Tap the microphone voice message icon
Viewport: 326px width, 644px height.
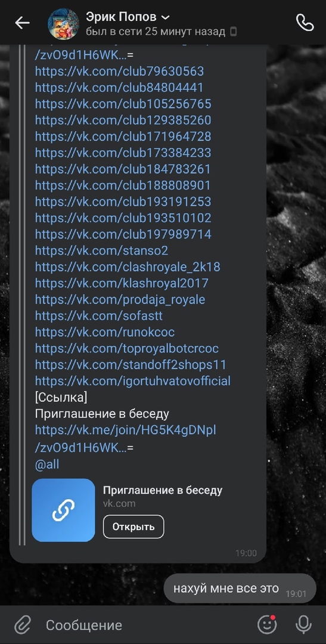tap(303, 625)
